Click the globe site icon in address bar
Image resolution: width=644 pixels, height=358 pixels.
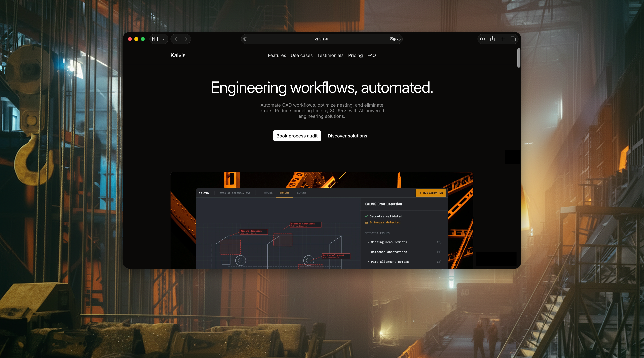click(x=245, y=39)
